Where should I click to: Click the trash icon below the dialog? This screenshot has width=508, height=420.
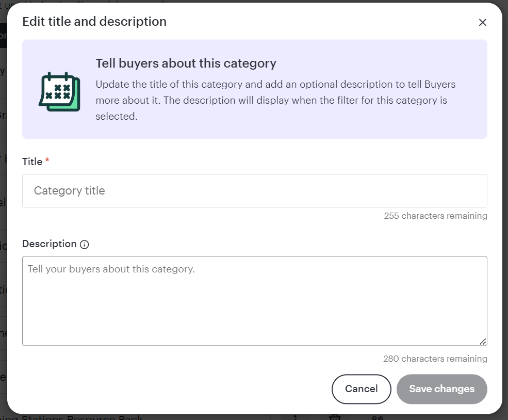point(335,417)
